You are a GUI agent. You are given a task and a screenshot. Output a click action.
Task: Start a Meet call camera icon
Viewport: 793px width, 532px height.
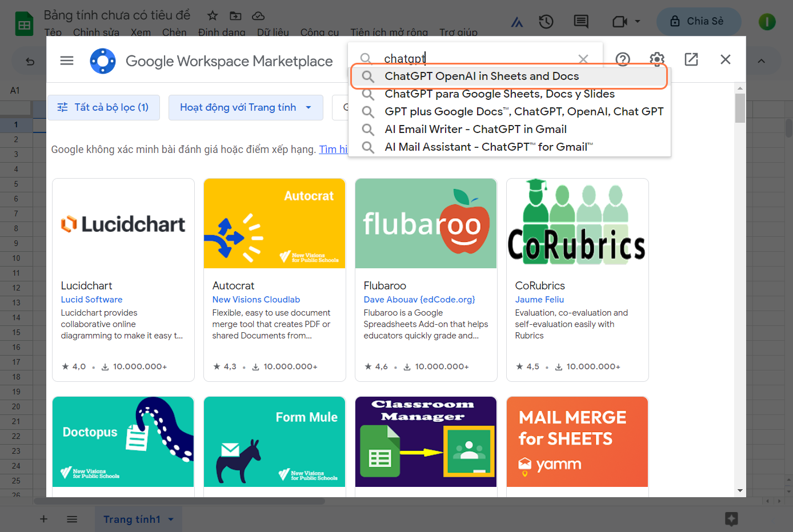[x=619, y=22]
